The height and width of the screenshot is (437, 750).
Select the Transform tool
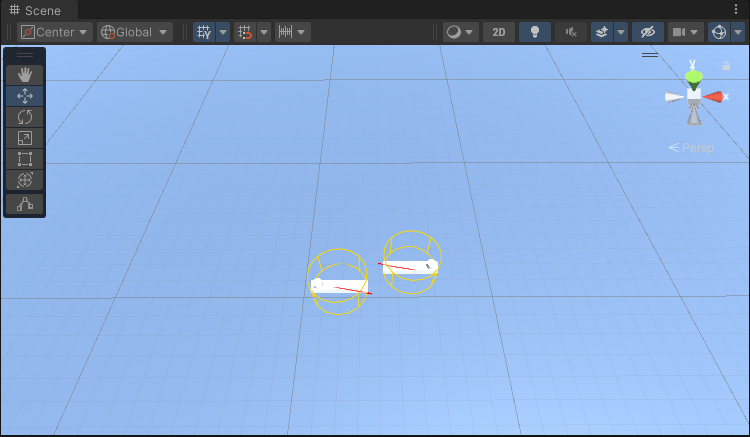coord(24,180)
